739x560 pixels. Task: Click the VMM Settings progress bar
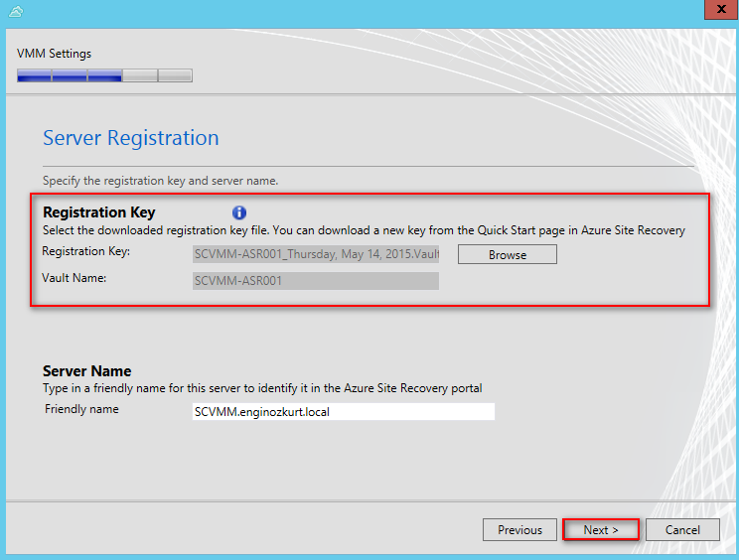(104, 75)
